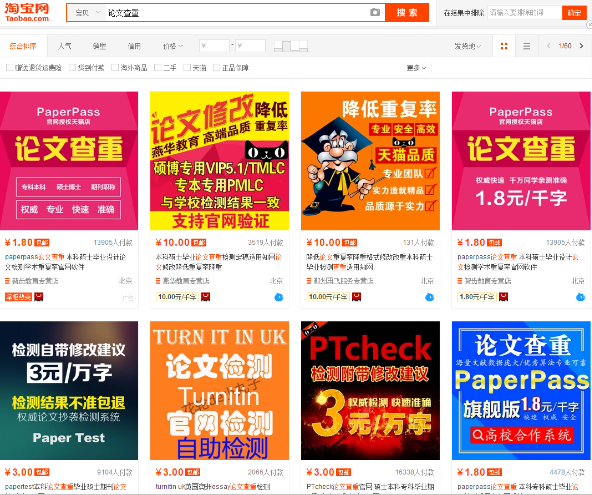Open PaperPass 1.8元/千字 pink product image

[x=521, y=161]
